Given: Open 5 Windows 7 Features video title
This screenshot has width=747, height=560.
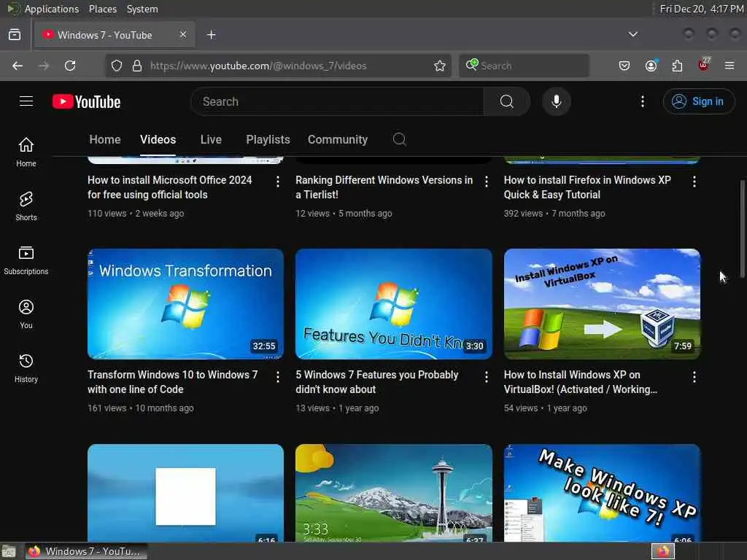Looking at the screenshot, I should pyautogui.click(x=377, y=382).
